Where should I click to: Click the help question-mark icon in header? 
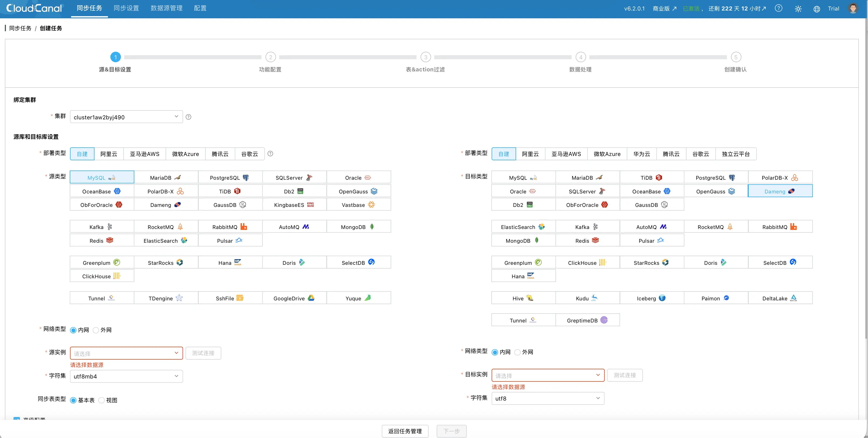click(778, 8)
